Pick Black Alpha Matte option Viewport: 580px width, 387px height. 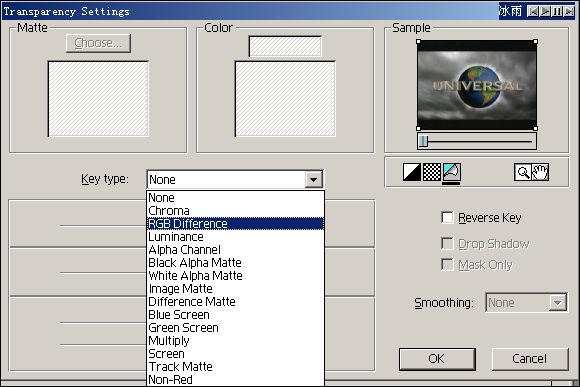pyautogui.click(x=235, y=263)
